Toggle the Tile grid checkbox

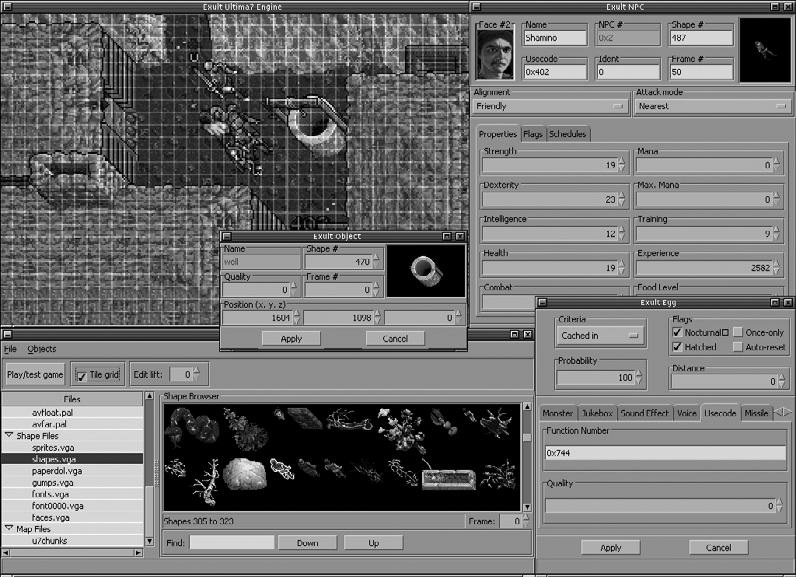tap(82, 376)
